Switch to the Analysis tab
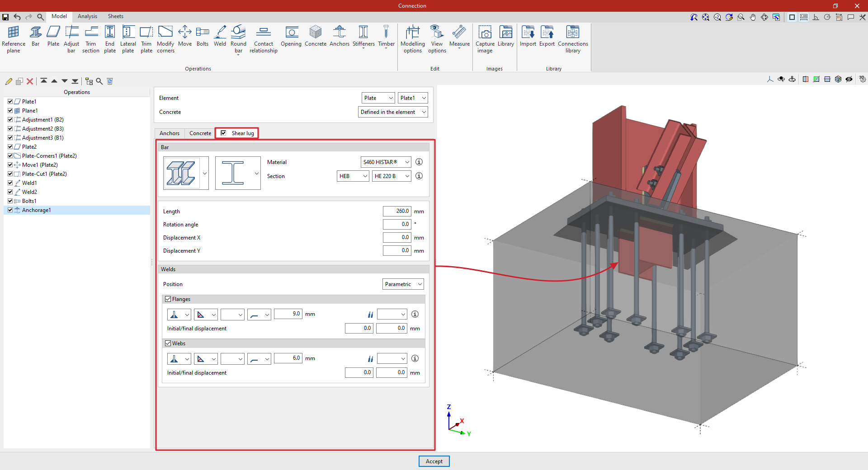The image size is (868, 470). click(x=87, y=16)
